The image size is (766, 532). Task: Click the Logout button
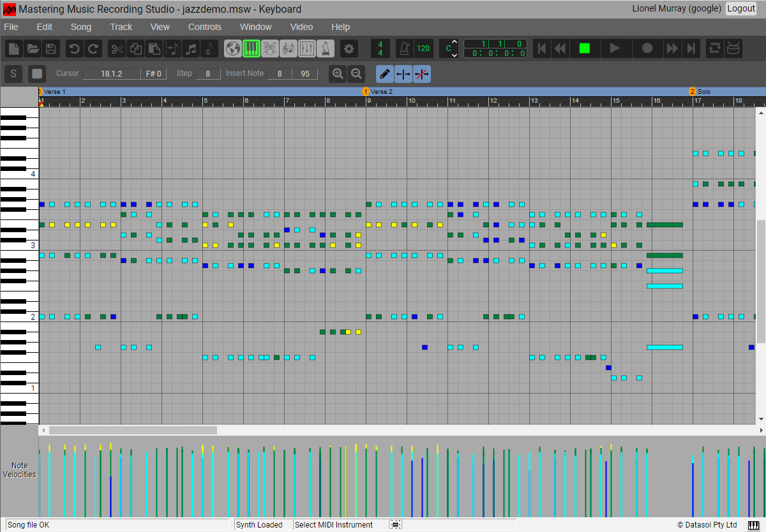click(740, 8)
